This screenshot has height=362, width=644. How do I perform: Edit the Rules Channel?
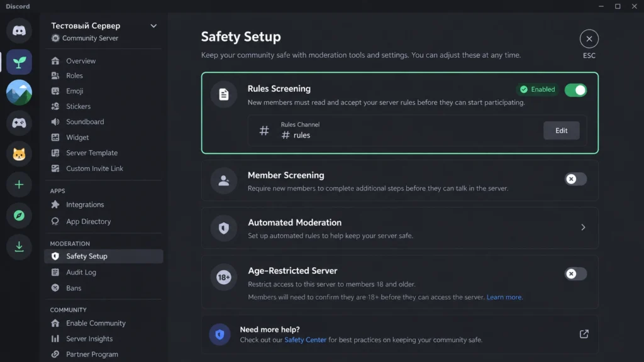click(x=561, y=131)
